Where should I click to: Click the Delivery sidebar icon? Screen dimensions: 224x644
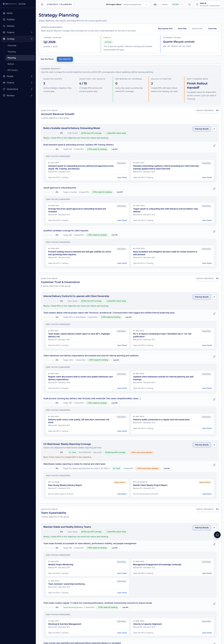[x=4, y=26]
